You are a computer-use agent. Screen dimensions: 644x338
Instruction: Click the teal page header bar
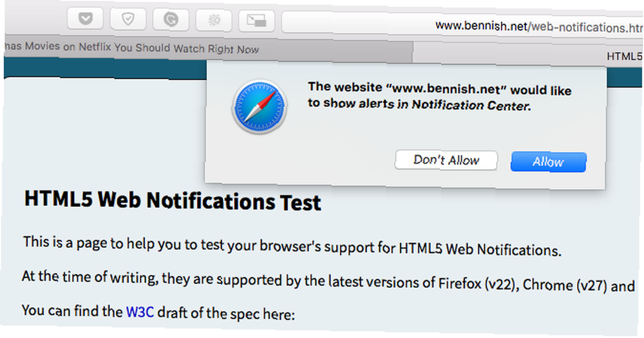click(105, 69)
